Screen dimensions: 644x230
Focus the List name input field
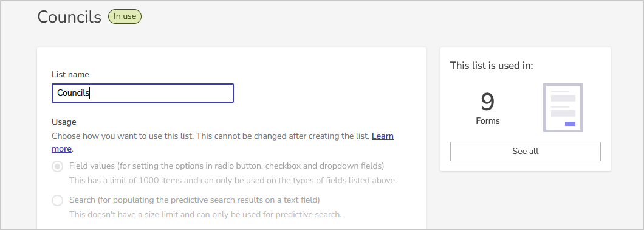click(x=143, y=93)
